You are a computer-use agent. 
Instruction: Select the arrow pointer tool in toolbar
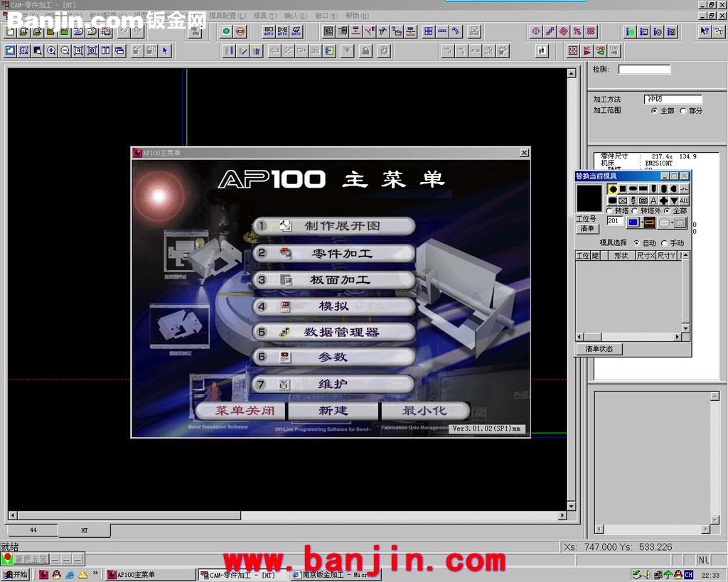[165, 50]
